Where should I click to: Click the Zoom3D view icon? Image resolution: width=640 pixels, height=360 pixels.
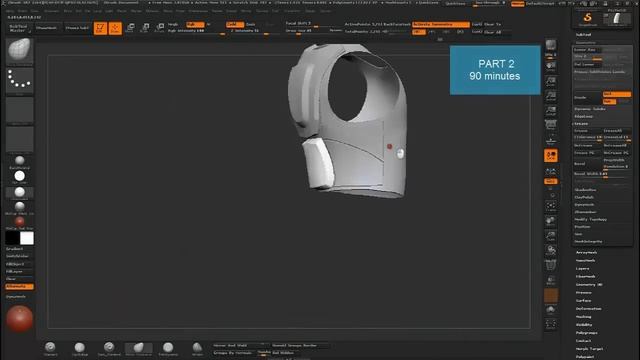point(551,236)
